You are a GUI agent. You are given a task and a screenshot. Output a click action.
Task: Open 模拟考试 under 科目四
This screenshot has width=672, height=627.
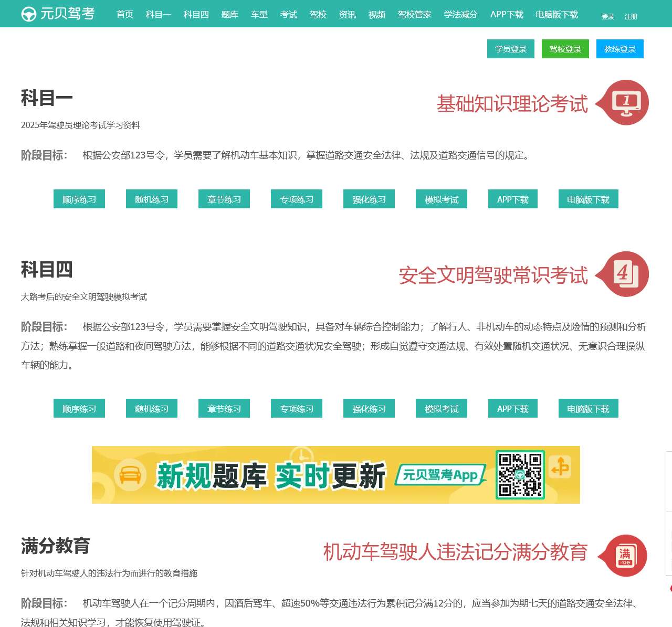(x=440, y=408)
